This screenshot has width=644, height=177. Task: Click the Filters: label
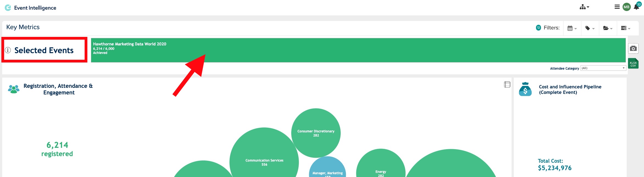point(551,28)
